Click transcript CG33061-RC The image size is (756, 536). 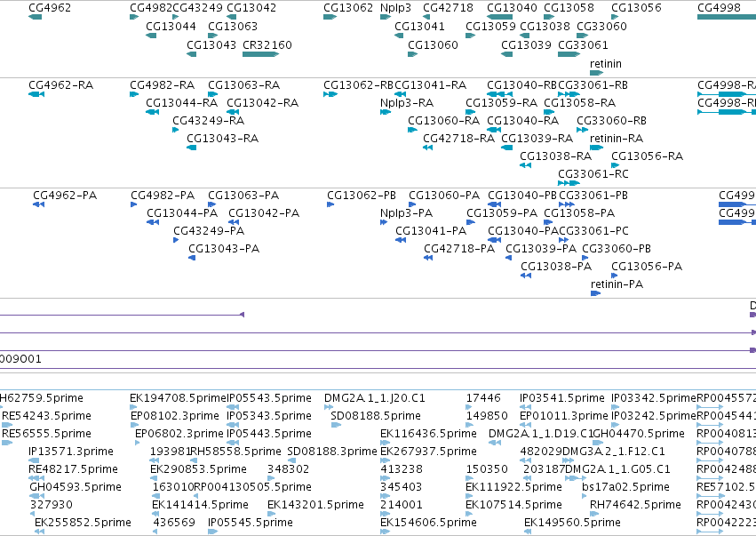(593, 173)
